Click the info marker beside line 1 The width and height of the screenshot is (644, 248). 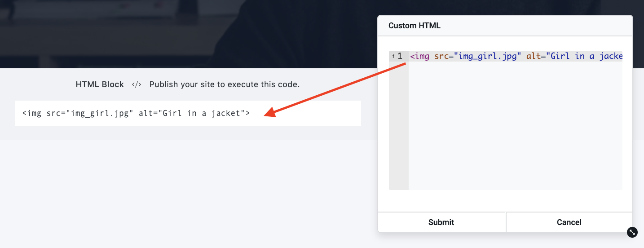(x=393, y=56)
